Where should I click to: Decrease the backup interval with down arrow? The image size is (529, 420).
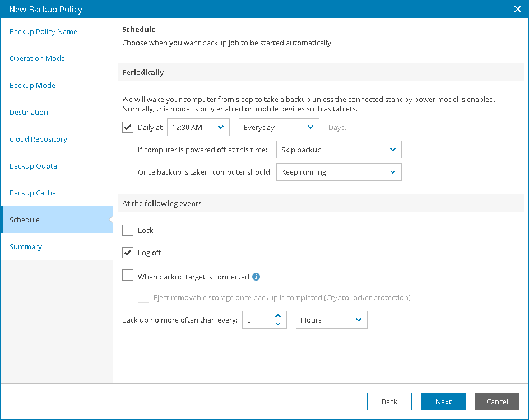click(278, 324)
